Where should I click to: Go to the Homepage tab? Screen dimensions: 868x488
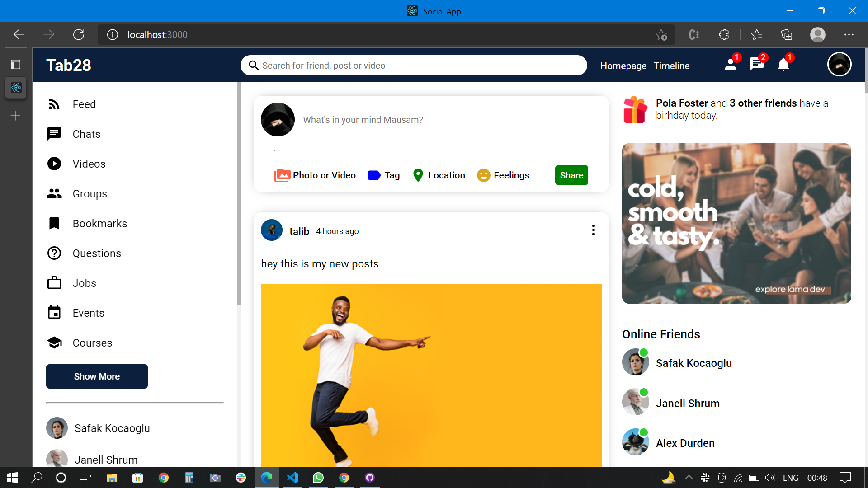point(623,66)
